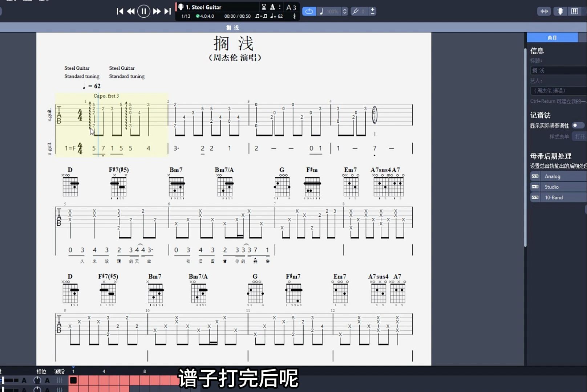
Task: Open the second track equalizer icon
Action: (x=60, y=389)
